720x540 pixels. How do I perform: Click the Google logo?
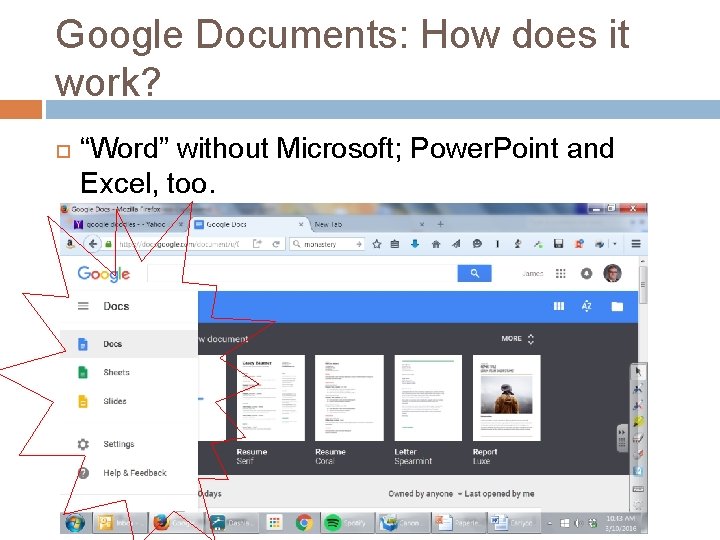(104, 274)
